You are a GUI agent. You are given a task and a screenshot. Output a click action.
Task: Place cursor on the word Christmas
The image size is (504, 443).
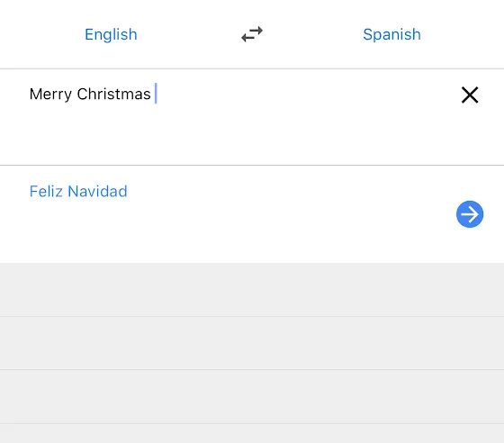tap(113, 95)
